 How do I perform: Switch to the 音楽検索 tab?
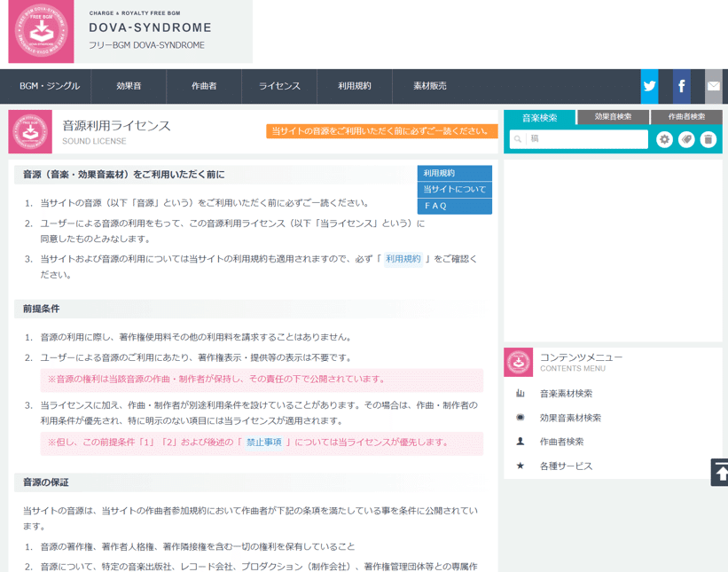click(539, 117)
